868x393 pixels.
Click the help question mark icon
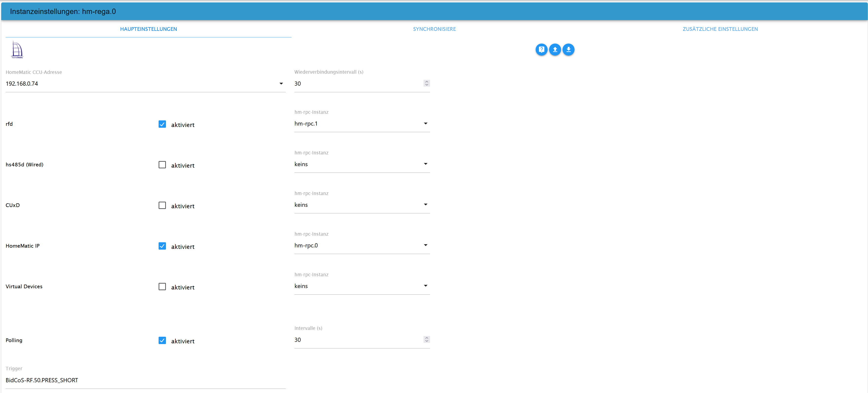coord(541,50)
